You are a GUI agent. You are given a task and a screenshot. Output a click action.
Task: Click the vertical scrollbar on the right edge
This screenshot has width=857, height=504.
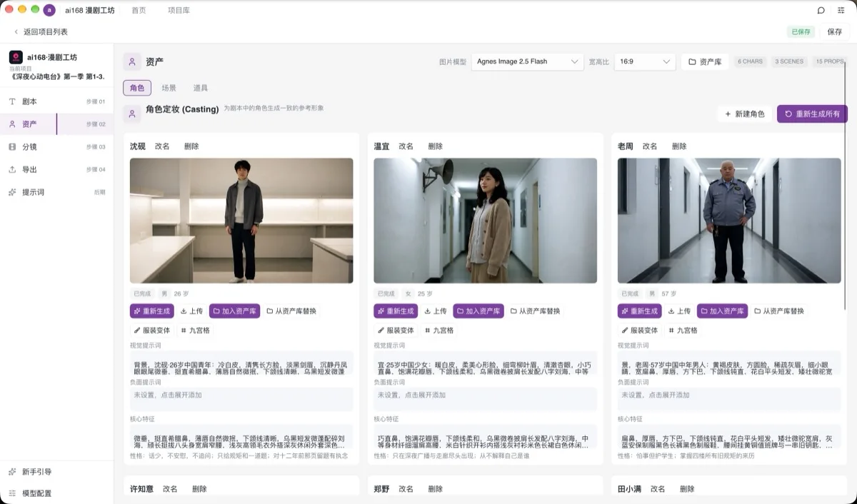(x=846, y=186)
